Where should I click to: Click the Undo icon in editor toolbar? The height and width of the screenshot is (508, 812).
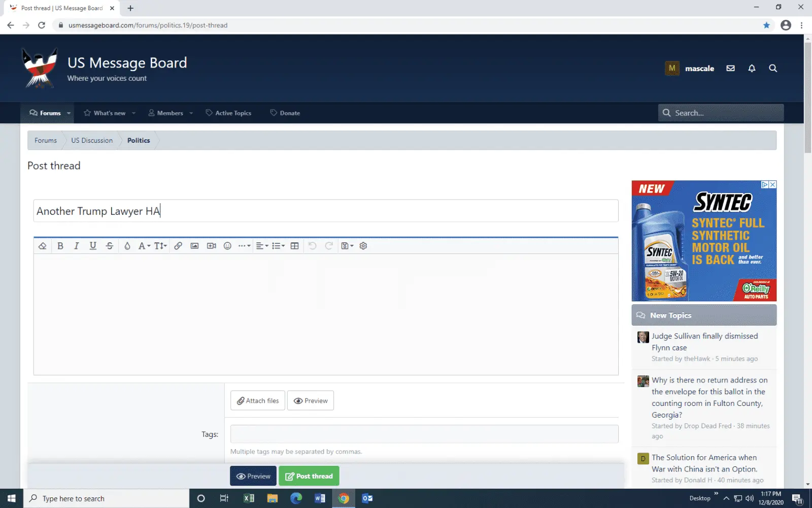point(313,246)
